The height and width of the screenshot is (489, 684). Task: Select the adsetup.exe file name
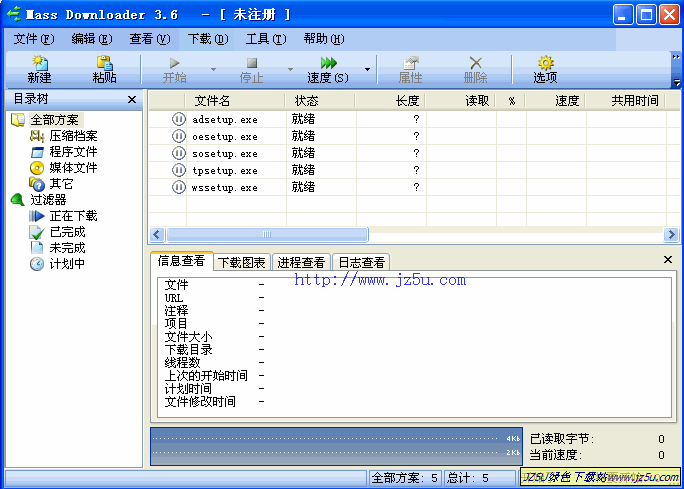(225, 120)
